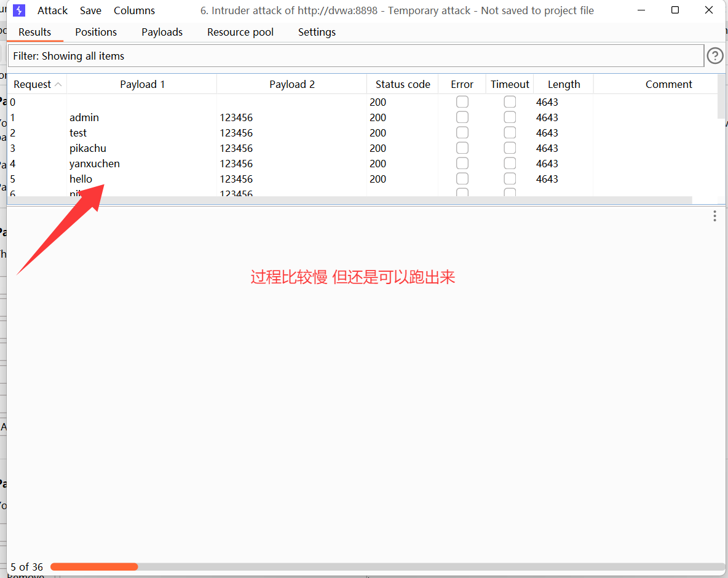Sort by the Error column header

[462, 84]
